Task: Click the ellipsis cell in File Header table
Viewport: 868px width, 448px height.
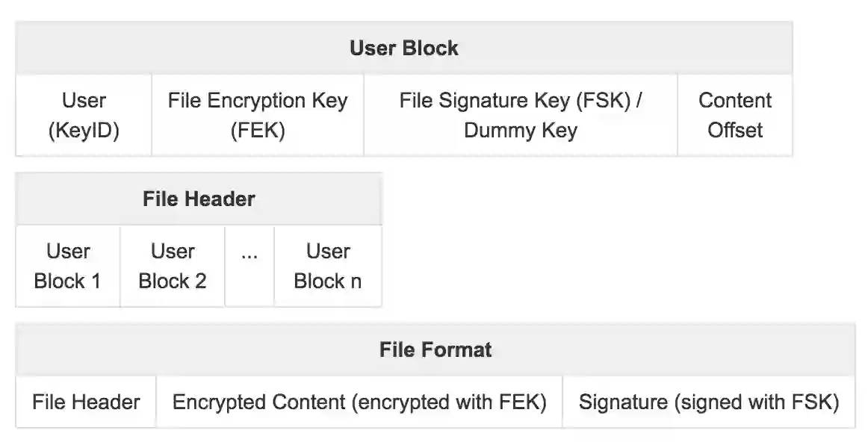Action: pos(249,266)
